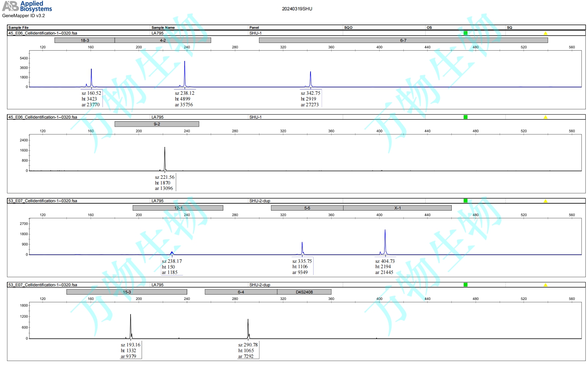The width and height of the screenshot is (588, 366).
Task: Click green status square above the D4S2408 panel
Action: pyautogui.click(x=465, y=285)
